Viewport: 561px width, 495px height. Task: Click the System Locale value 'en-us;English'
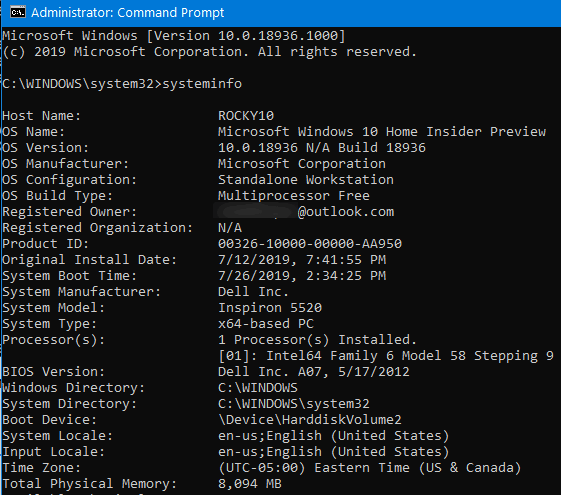click(270, 436)
